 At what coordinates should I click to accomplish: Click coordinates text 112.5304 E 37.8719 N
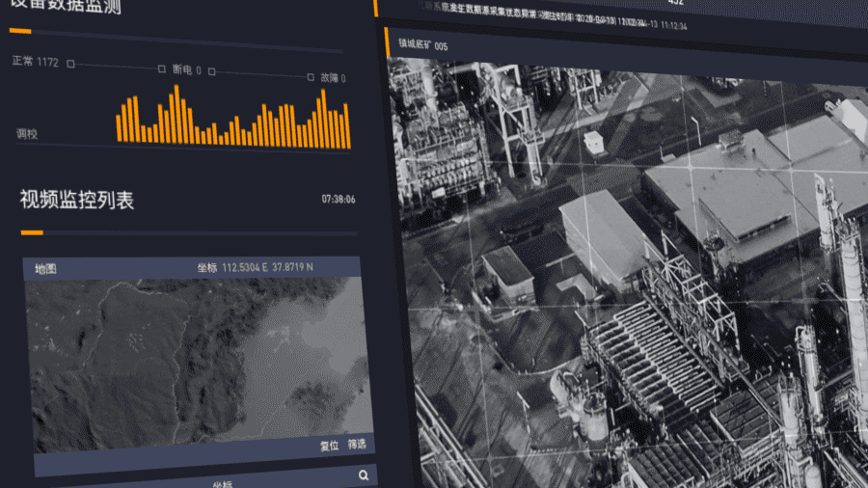coord(267,267)
